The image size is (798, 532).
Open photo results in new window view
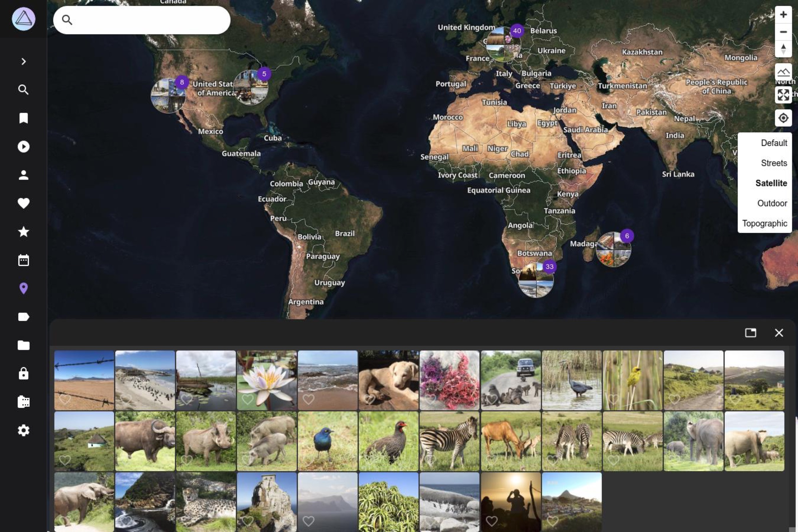[x=750, y=332]
